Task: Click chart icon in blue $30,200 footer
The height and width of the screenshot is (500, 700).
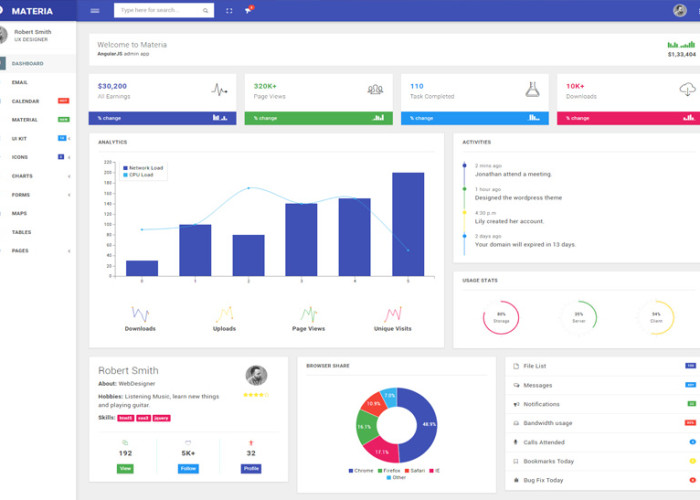Action: [220, 118]
